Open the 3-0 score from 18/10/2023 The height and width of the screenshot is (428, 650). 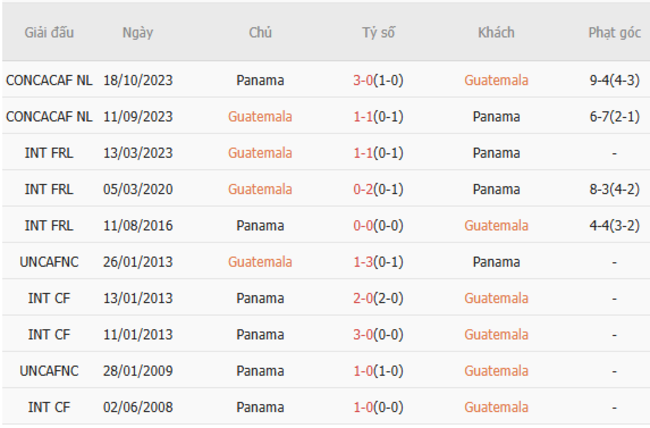point(362,80)
